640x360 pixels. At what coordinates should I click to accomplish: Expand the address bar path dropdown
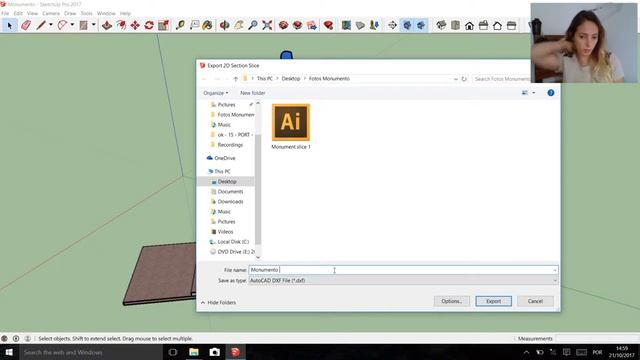[456, 79]
